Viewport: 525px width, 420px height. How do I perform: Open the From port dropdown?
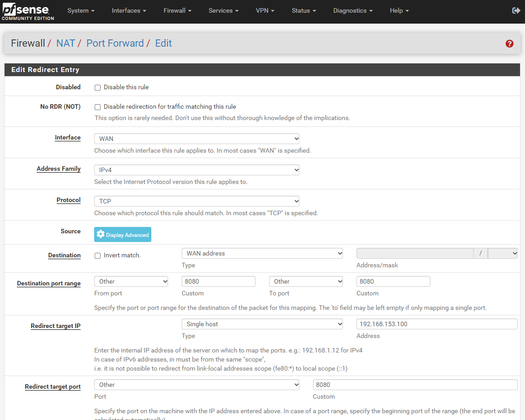pos(131,281)
